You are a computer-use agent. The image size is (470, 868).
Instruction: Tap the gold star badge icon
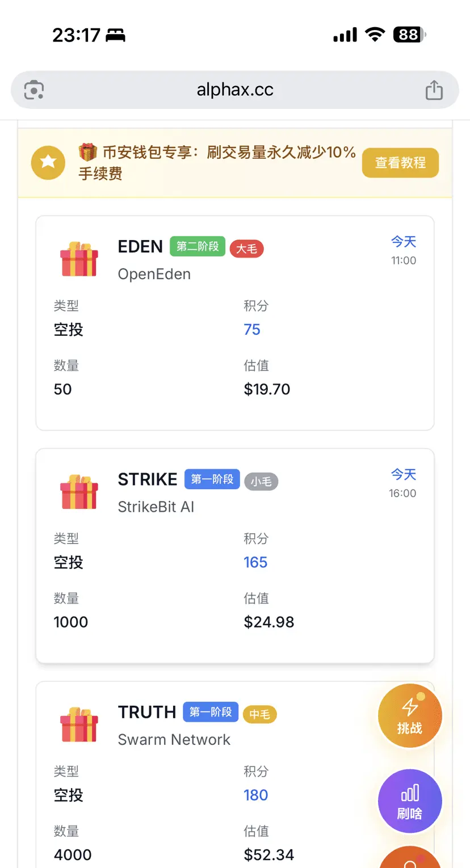48,163
